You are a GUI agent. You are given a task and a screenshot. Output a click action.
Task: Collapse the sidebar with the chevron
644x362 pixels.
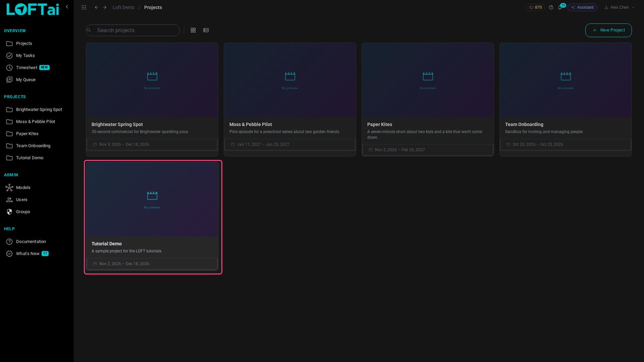[67, 7]
